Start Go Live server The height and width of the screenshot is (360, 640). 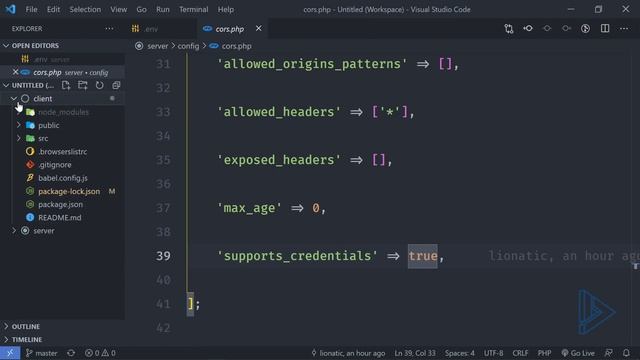578,353
